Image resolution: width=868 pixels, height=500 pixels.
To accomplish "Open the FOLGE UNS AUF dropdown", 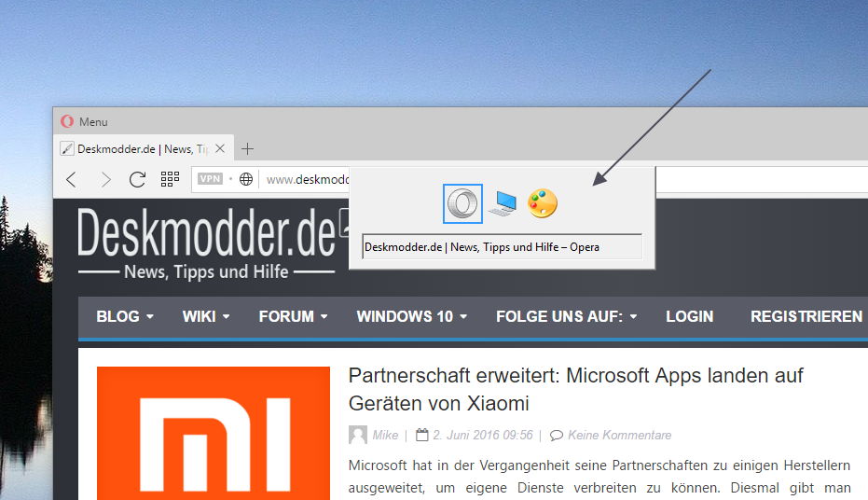I will [566, 316].
